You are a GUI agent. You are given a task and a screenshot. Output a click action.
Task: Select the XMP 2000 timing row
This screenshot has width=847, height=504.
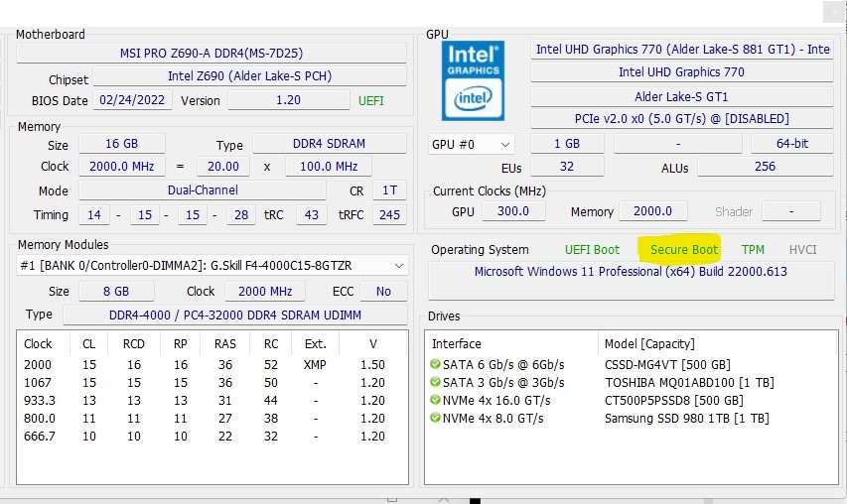pyautogui.click(x=212, y=365)
